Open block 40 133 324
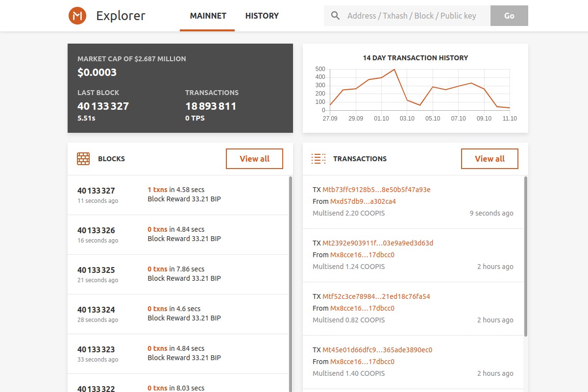The width and height of the screenshot is (588, 392). (96, 310)
